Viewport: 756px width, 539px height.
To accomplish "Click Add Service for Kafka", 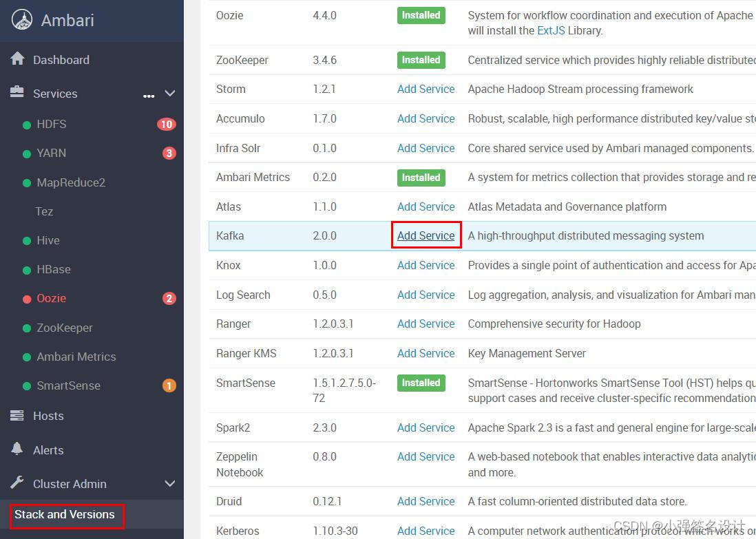I will pos(426,235).
